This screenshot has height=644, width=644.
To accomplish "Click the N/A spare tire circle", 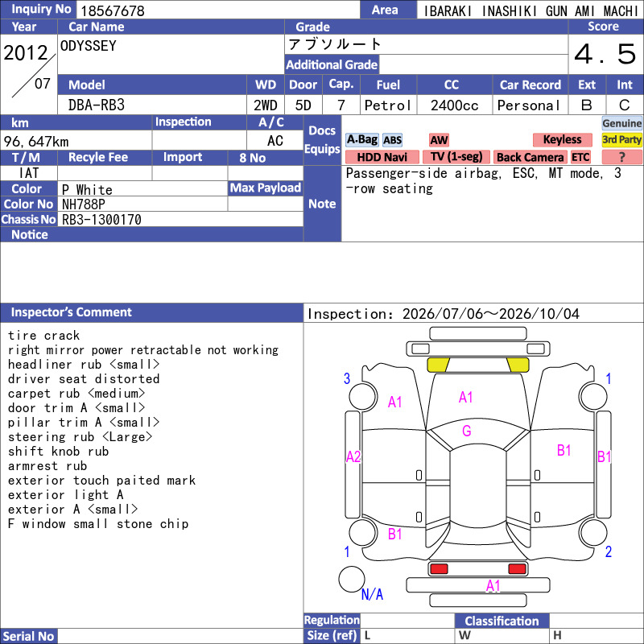I will click(352, 579).
